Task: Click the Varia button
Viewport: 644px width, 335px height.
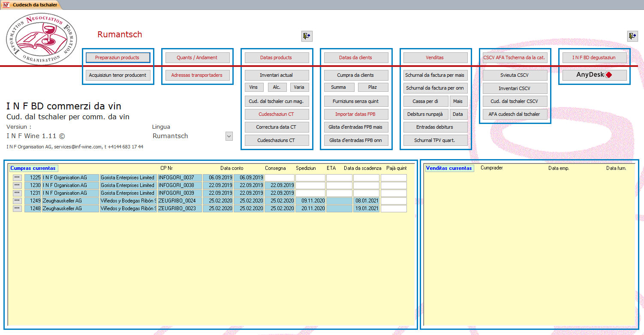Action: pos(299,87)
